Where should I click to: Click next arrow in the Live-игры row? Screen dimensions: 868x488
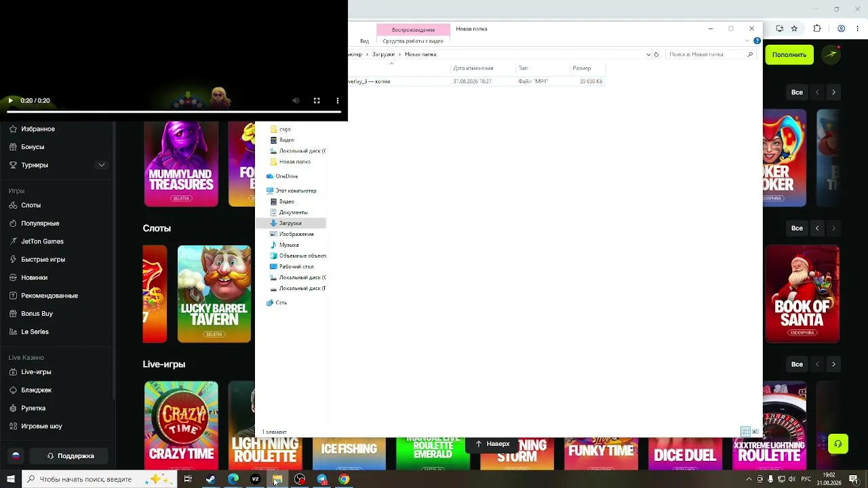(833, 365)
